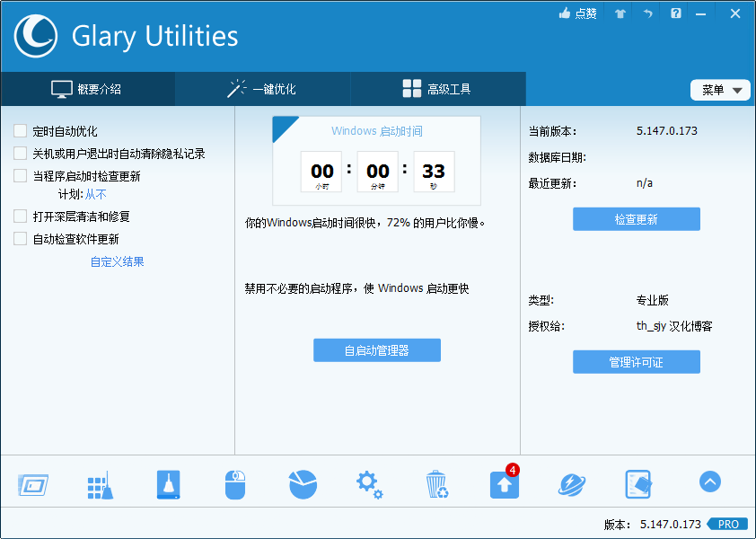Click the 点赞 label text
The width and height of the screenshot is (756, 539).
tap(585, 13)
